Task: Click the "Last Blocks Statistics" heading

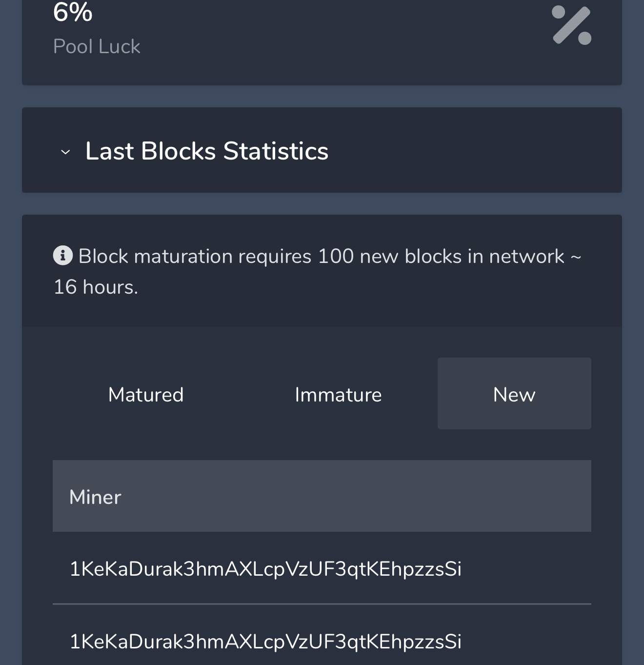Action: coord(206,151)
